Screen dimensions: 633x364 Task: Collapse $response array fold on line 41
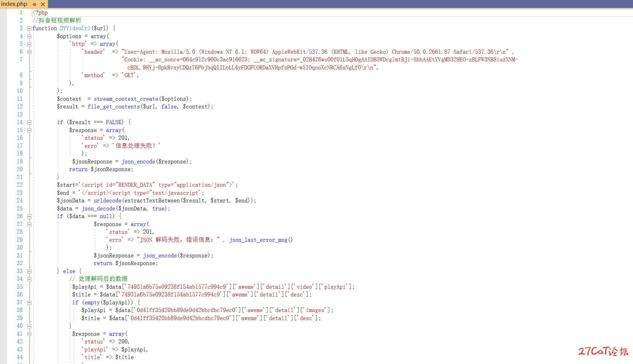29,334
